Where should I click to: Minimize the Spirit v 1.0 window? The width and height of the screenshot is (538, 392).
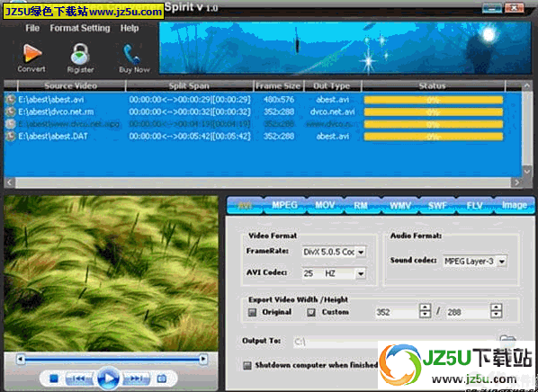click(x=492, y=7)
